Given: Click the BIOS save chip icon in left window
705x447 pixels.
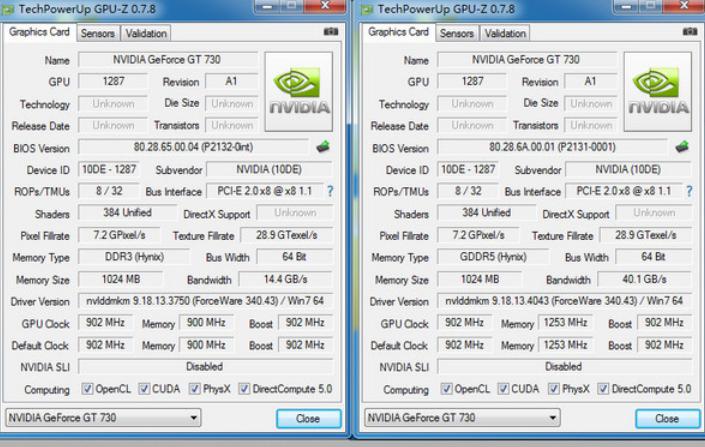Looking at the screenshot, I should (323, 147).
